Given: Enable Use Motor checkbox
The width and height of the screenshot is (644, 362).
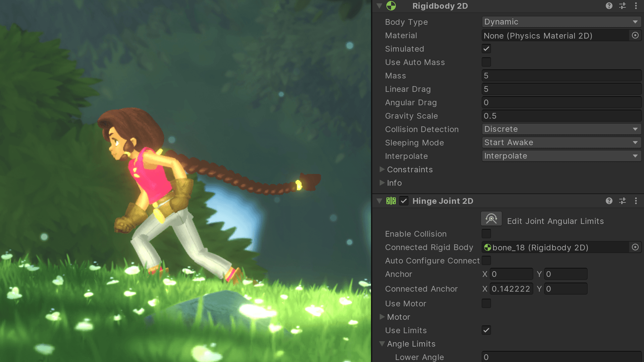Looking at the screenshot, I should pos(486,303).
